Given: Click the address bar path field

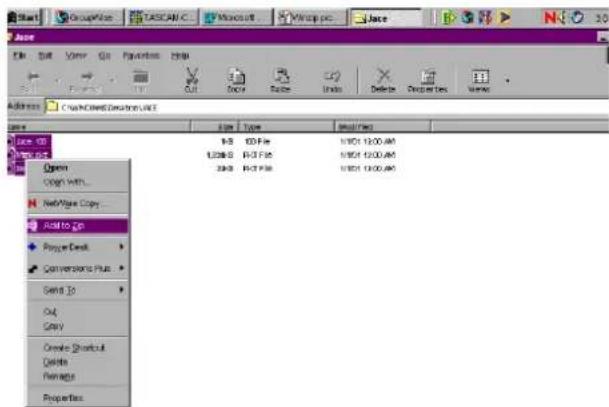Looking at the screenshot, I should point(326,107).
